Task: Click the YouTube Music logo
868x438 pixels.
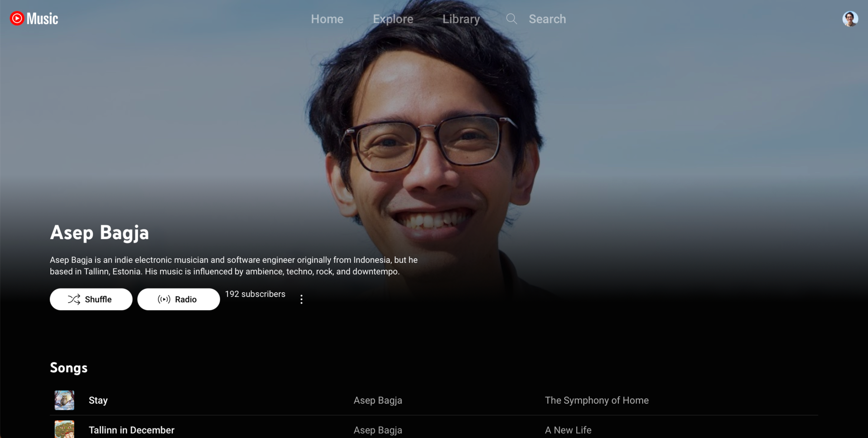Action: tap(34, 19)
